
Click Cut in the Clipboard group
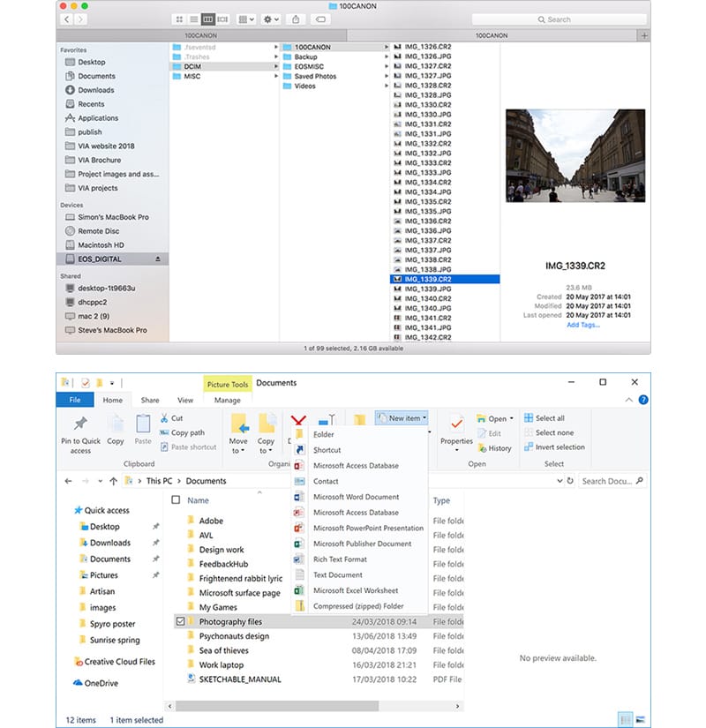click(x=171, y=418)
